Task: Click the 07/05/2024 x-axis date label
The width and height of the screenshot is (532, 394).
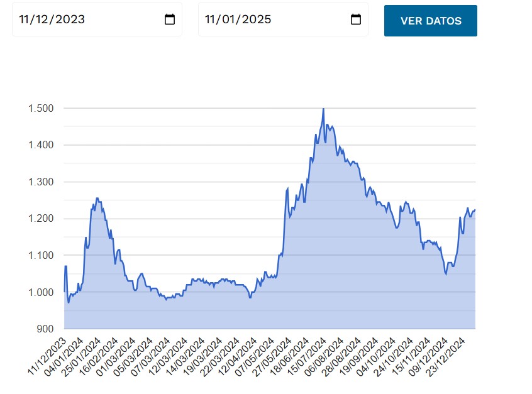Action: coord(255,356)
